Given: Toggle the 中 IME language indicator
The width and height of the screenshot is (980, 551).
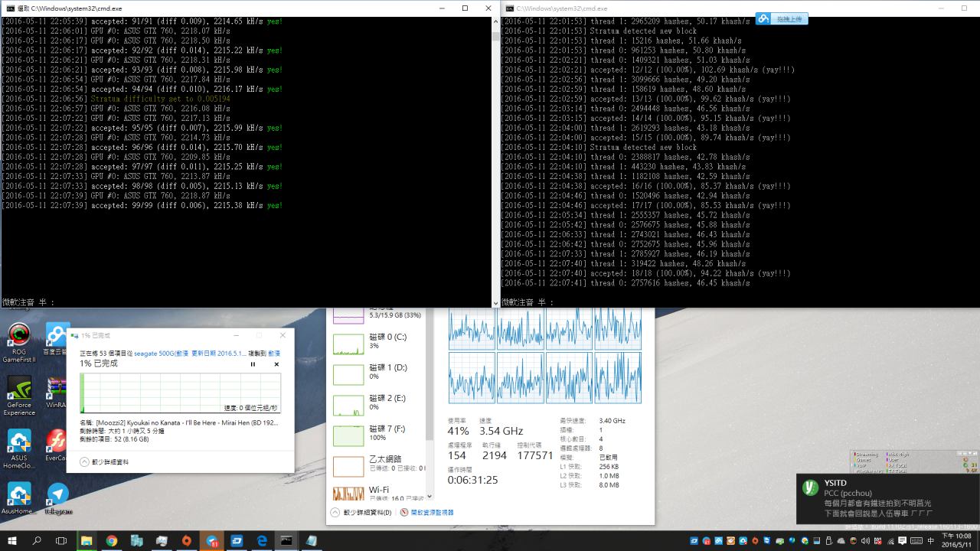Looking at the screenshot, I should (931, 541).
